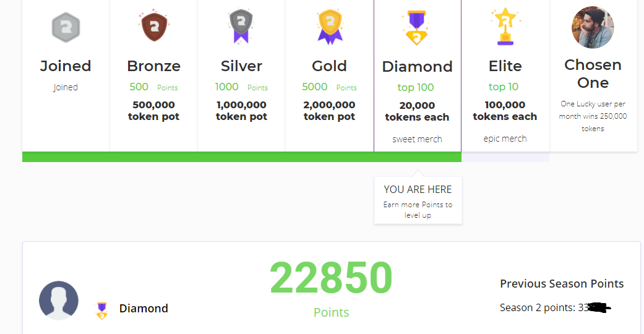The width and height of the screenshot is (644, 334).
Task: Click the Diamond tier medal icon at top
Action: tap(417, 28)
